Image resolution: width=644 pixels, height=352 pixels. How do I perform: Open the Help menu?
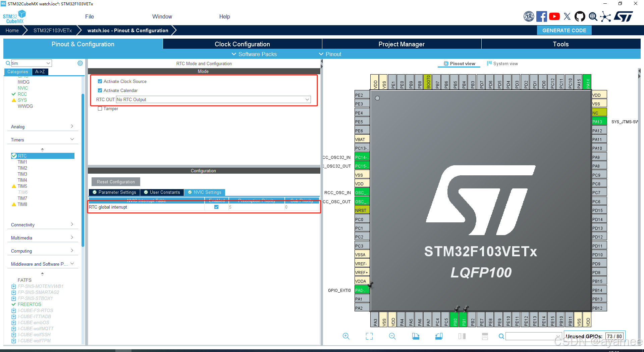point(225,16)
